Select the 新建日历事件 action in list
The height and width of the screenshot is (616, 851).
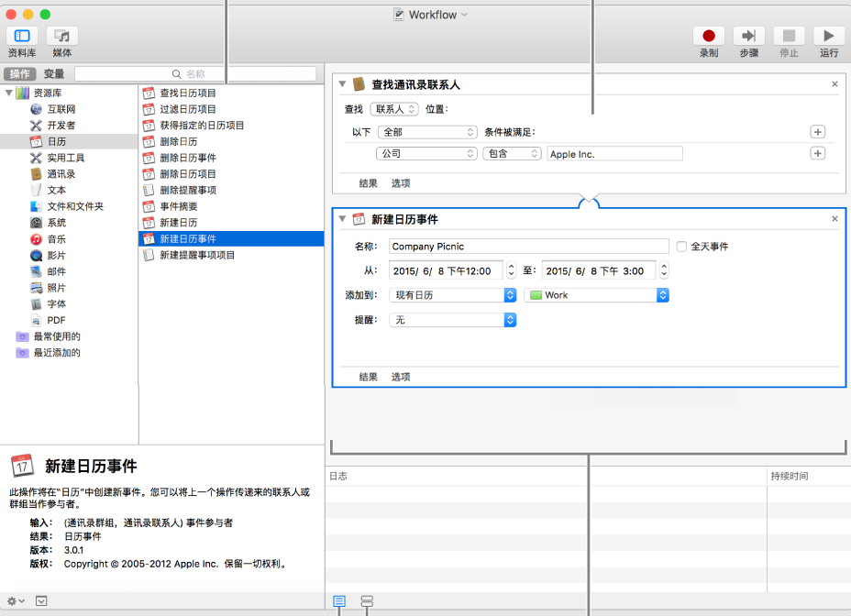(x=232, y=239)
